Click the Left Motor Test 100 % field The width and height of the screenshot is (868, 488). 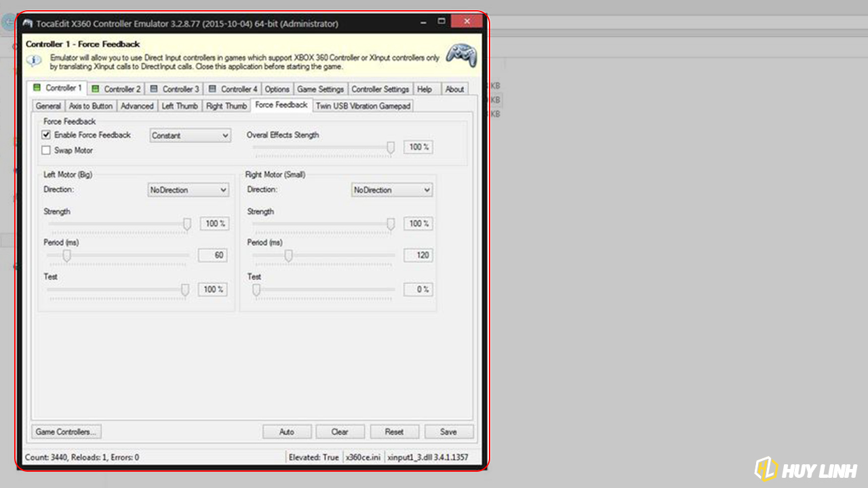pos(212,289)
